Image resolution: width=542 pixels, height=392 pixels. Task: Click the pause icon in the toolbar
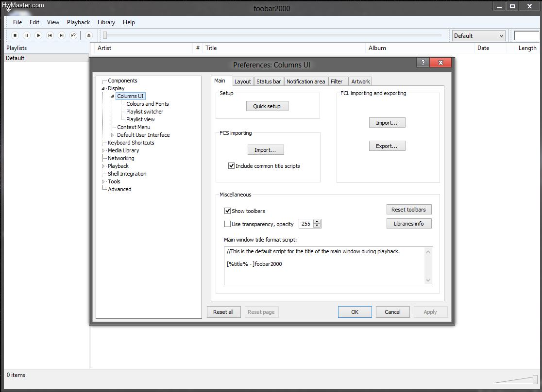(27, 35)
